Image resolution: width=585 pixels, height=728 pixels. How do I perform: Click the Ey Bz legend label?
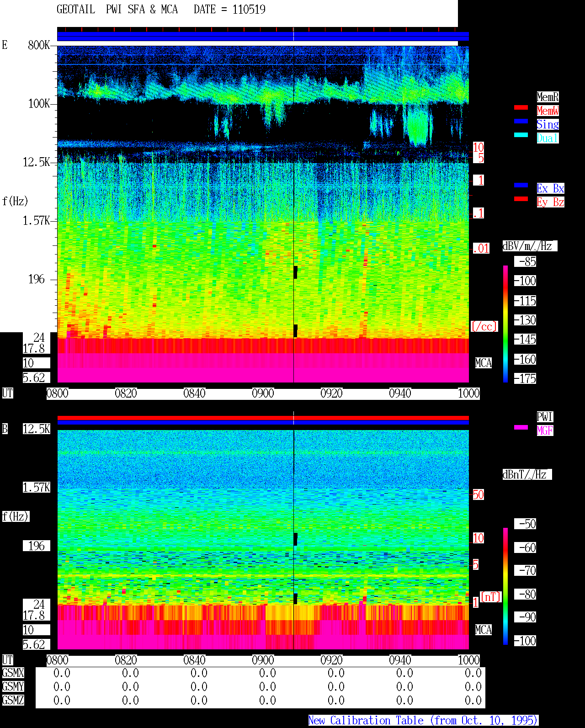tap(550, 202)
